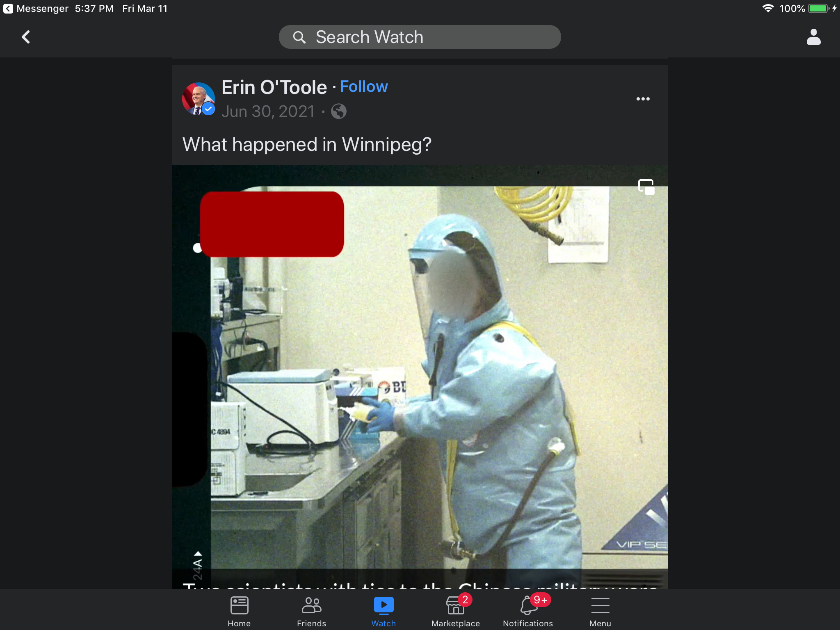Open the Friends tab

[311, 611]
